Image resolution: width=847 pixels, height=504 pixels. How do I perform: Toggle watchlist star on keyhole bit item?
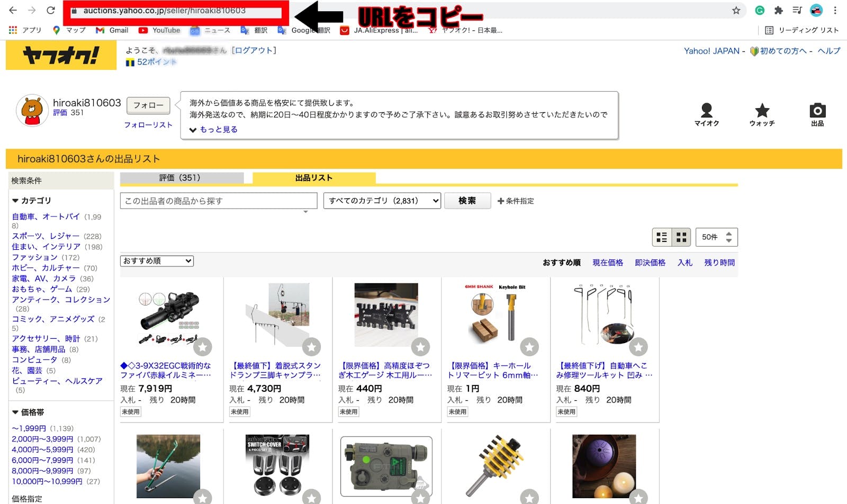[529, 347]
